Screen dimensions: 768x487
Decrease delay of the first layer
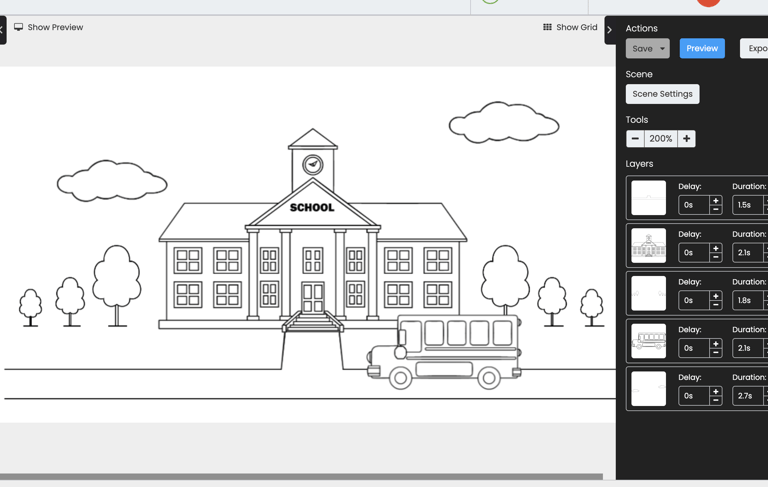[x=716, y=209]
